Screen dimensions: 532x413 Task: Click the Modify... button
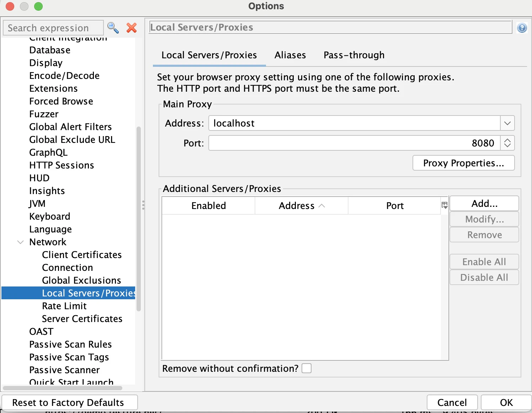(x=484, y=219)
